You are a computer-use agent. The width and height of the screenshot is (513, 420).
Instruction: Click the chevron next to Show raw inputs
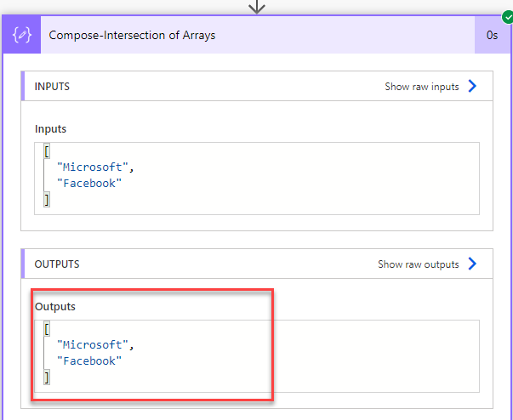point(472,86)
